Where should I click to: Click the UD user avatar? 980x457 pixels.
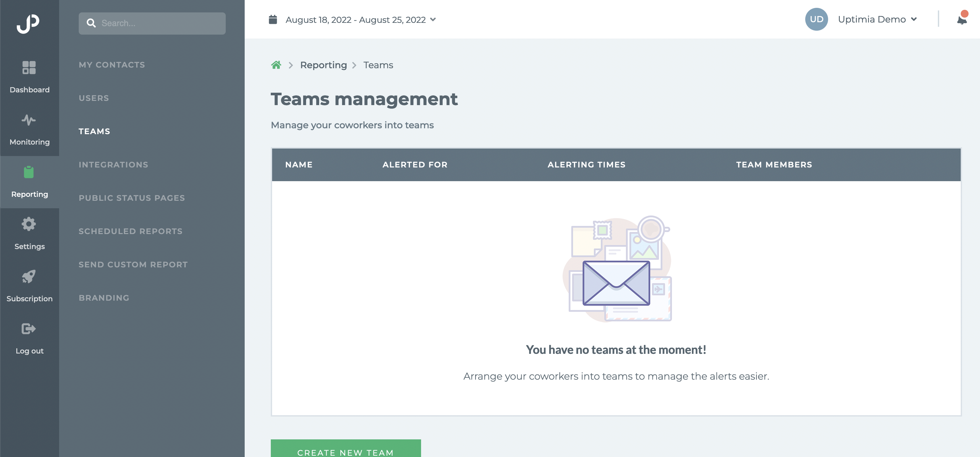(x=816, y=19)
